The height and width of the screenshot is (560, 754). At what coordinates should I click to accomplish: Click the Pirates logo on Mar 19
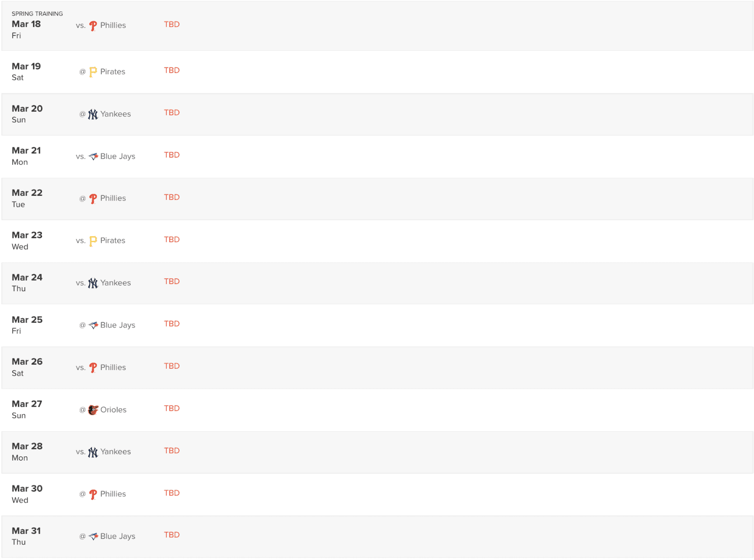click(x=93, y=72)
